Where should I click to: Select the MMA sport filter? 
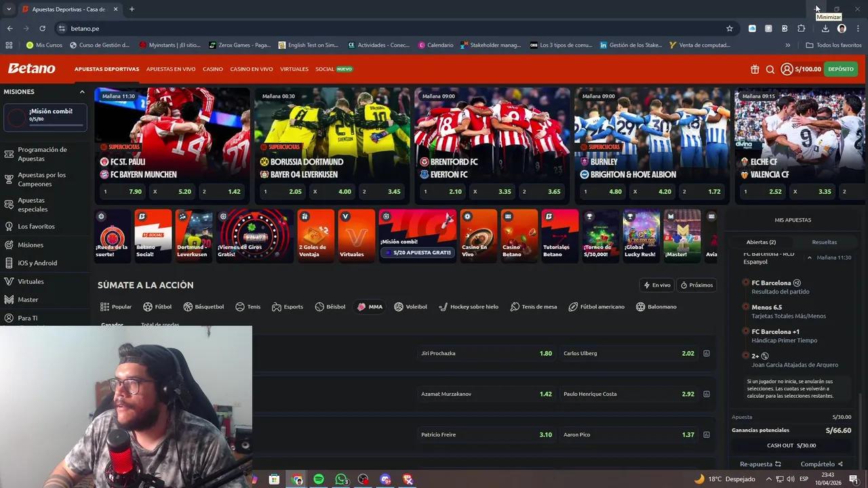pyautogui.click(x=370, y=306)
